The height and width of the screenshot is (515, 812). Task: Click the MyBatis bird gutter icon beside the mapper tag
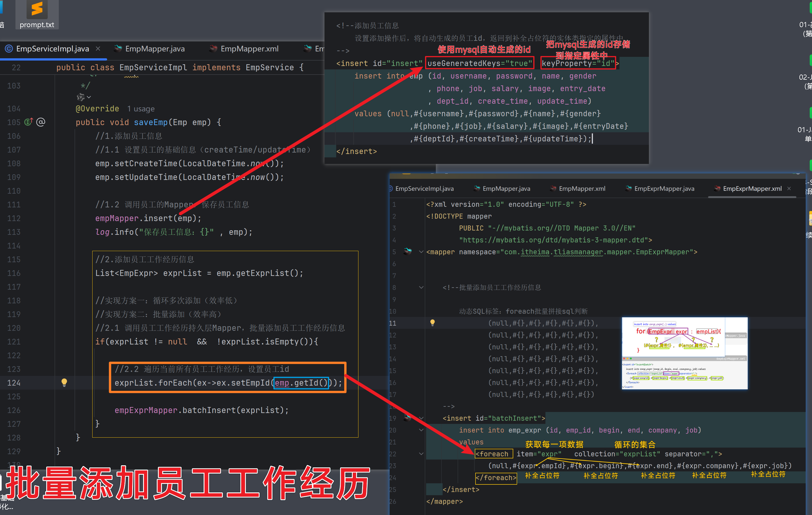click(x=408, y=251)
